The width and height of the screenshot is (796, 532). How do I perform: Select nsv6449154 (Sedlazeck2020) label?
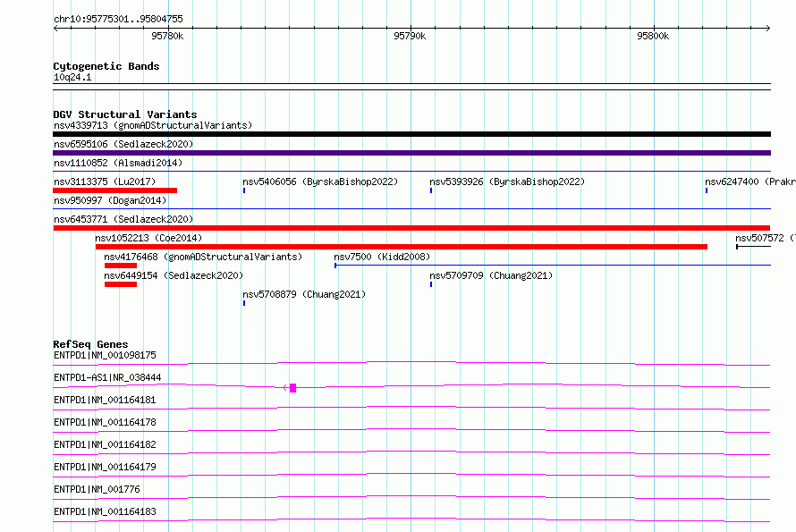click(174, 275)
